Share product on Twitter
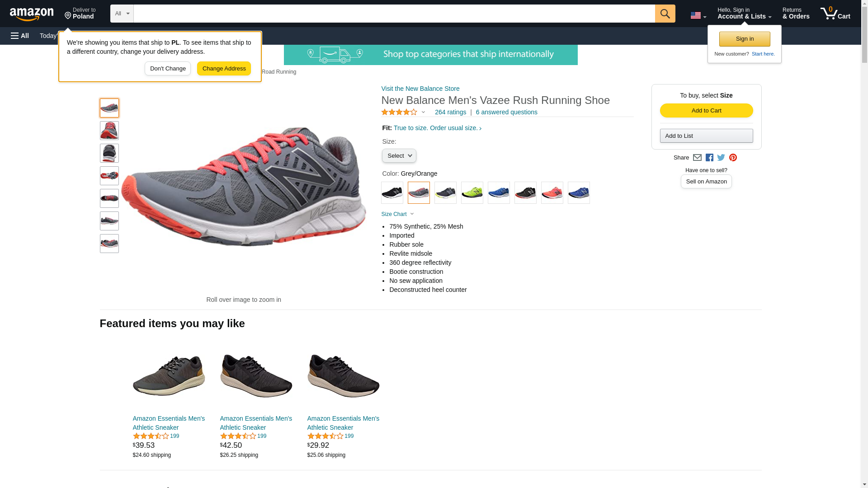868x488 pixels. (721, 158)
